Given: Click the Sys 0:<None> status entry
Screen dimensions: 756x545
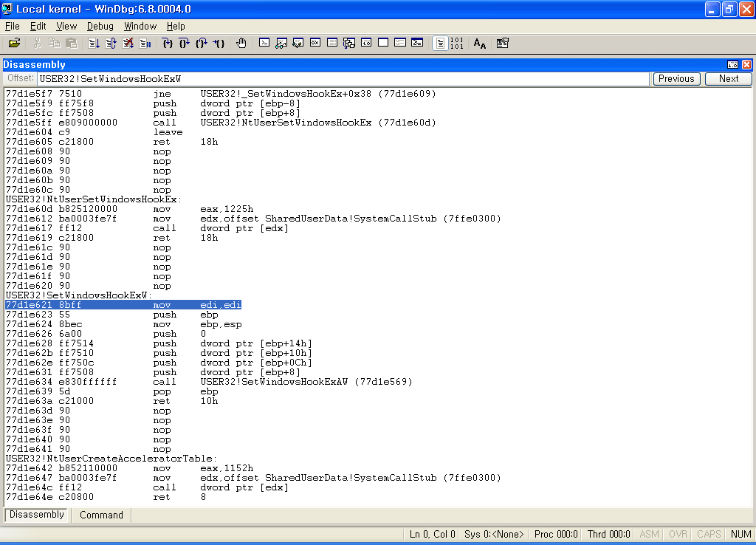Looking at the screenshot, I should pyautogui.click(x=494, y=534).
